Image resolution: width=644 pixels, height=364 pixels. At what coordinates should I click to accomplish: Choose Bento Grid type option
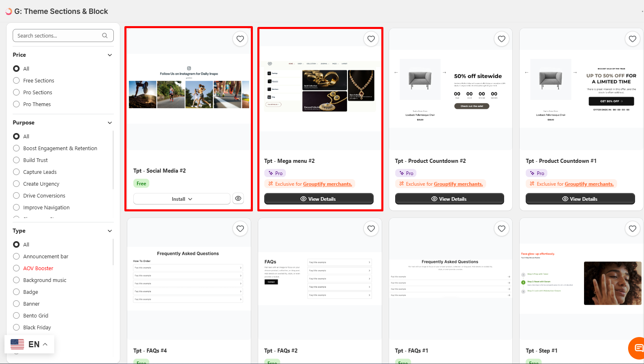click(16, 315)
